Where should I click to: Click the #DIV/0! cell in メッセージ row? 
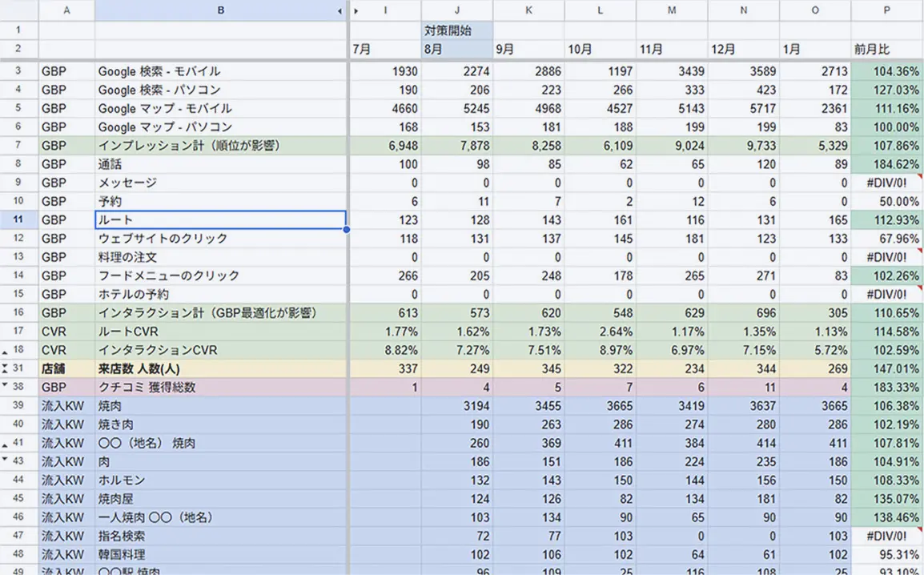[887, 183]
